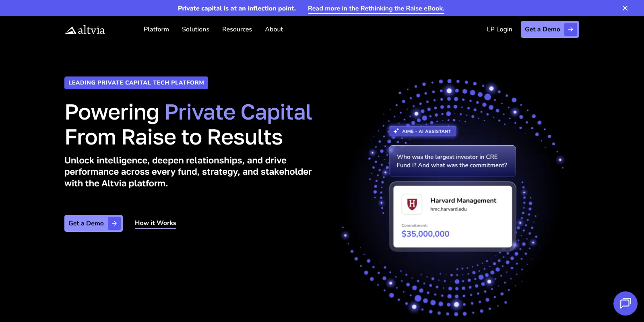This screenshot has width=644, height=322.
Task: Click the Harvard shield logo
Action: tap(412, 204)
